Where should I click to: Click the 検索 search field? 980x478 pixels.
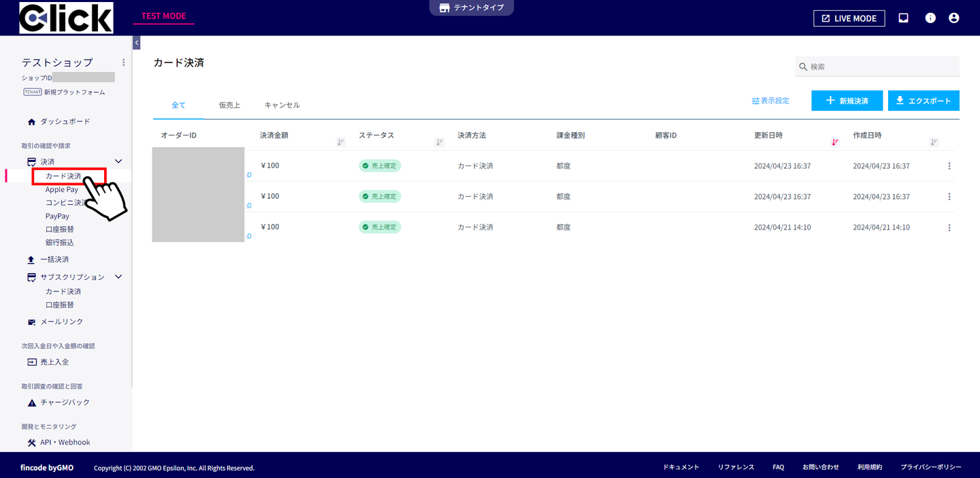click(877, 67)
